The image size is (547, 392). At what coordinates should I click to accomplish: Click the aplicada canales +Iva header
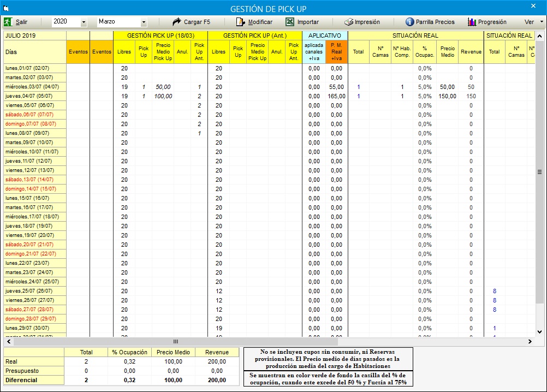click(314, 52)
